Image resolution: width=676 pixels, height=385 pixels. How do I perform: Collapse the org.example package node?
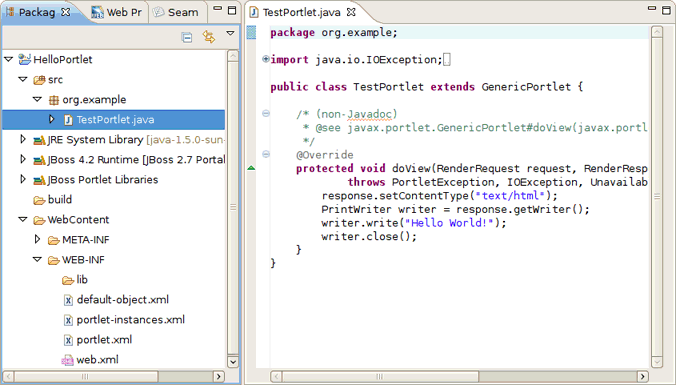38,100
